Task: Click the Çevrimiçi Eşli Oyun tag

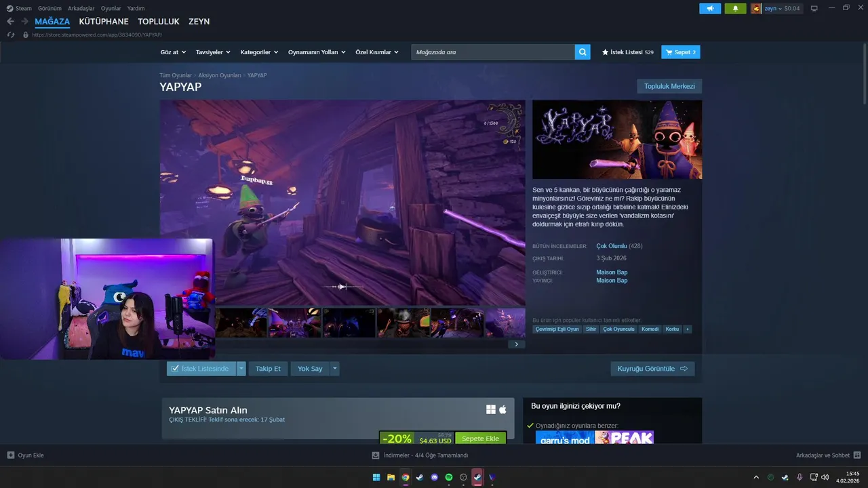Action: (x=557, y=329)
